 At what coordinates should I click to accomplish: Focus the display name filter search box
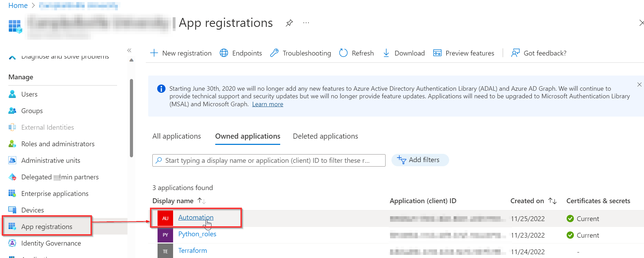pos(269,160)
